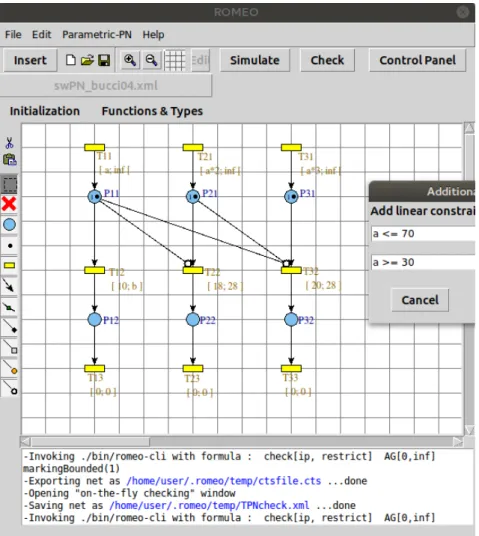479x536 pixels.
Task: Click place P21 in the net
Action: pyautogui.click(x=193, y=197)
